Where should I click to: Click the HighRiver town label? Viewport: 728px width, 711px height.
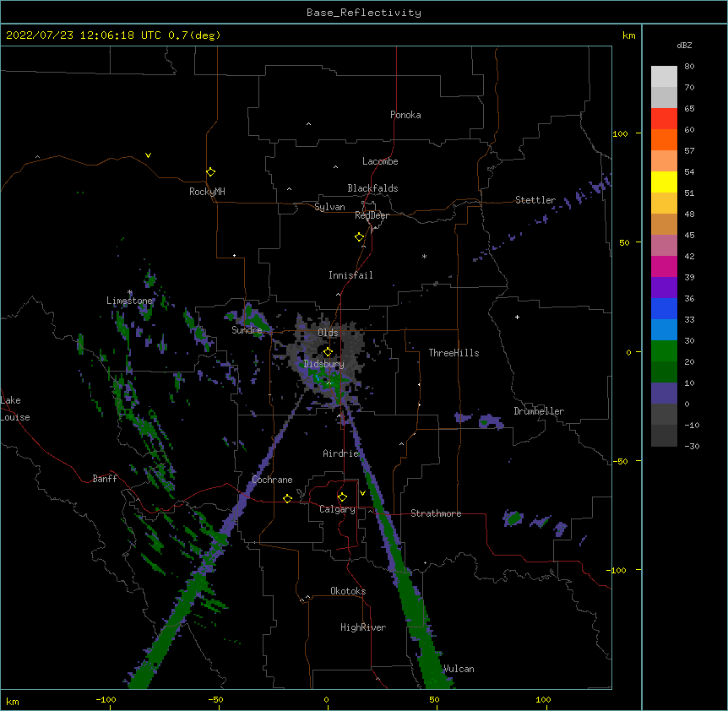363,627
